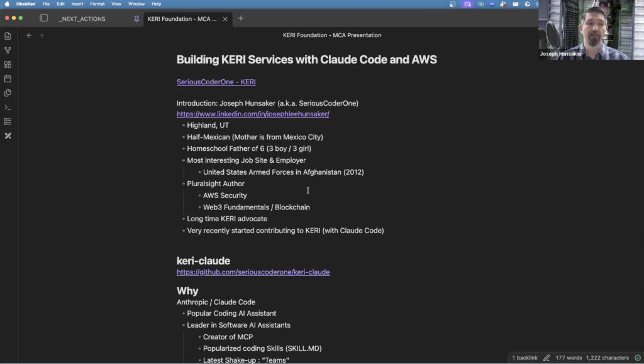
Task: Open the command palette terminal icon
Action: (x=8, y=108)
